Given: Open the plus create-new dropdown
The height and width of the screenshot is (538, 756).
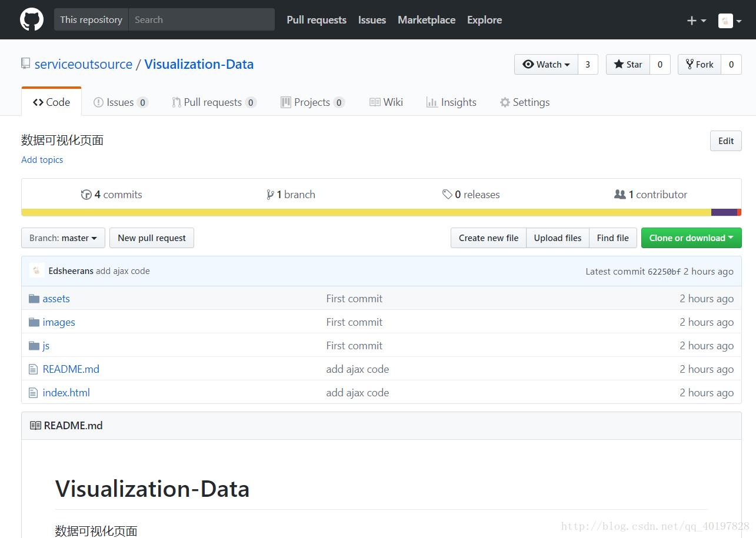Looking at the screenshot, I should point(697,21).
